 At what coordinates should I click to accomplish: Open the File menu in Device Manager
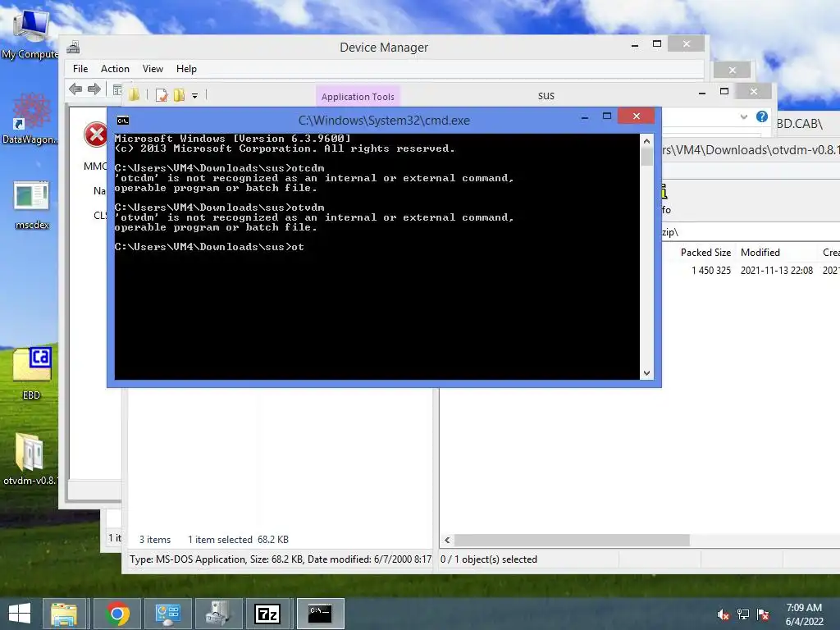pos(80,69)
